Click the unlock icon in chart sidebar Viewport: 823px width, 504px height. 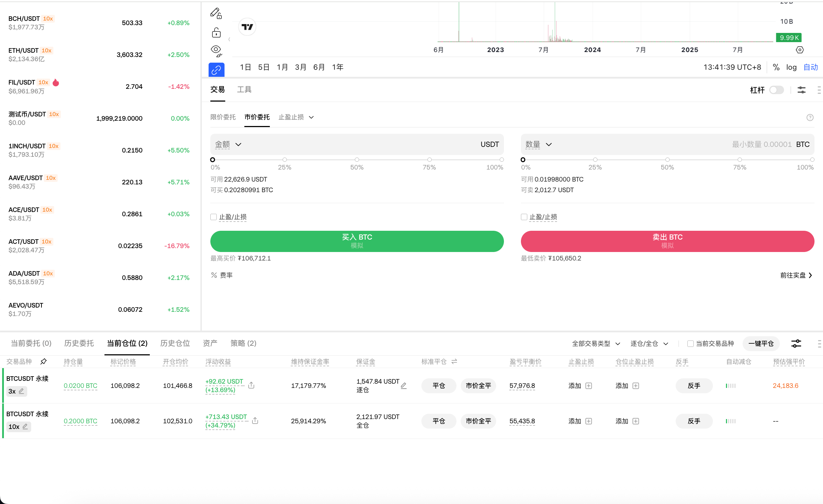(x=216, y=32)
